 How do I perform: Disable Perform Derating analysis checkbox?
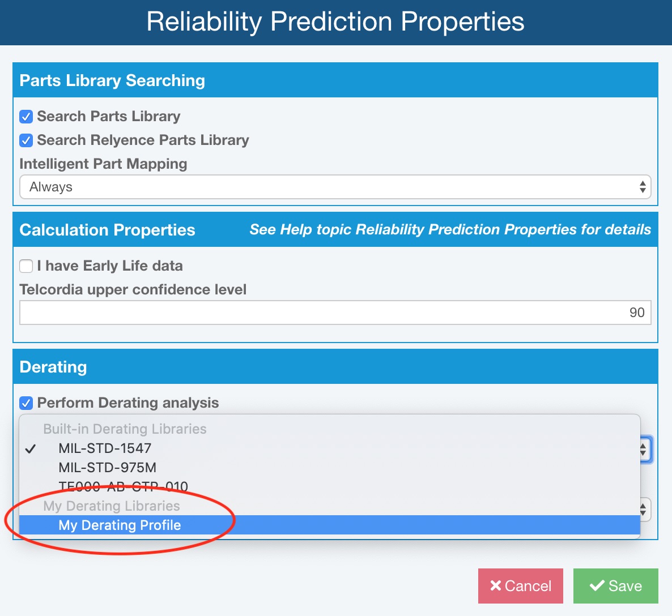(26, 403)
